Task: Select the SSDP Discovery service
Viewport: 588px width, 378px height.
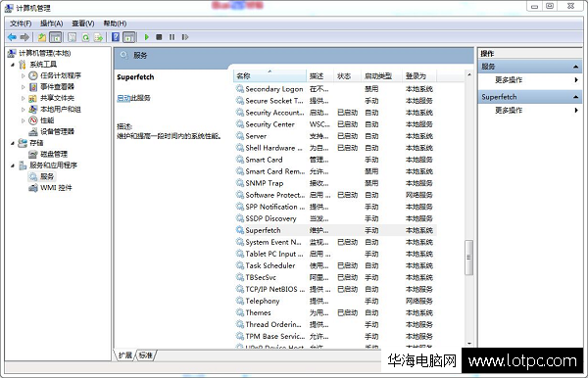Action: pos(335,218)
